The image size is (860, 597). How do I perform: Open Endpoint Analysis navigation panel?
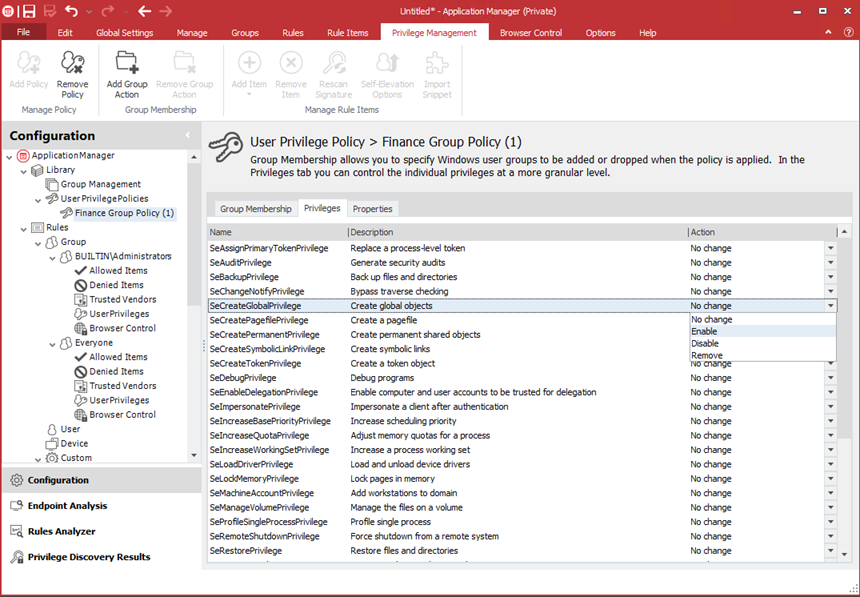[67, 506]
